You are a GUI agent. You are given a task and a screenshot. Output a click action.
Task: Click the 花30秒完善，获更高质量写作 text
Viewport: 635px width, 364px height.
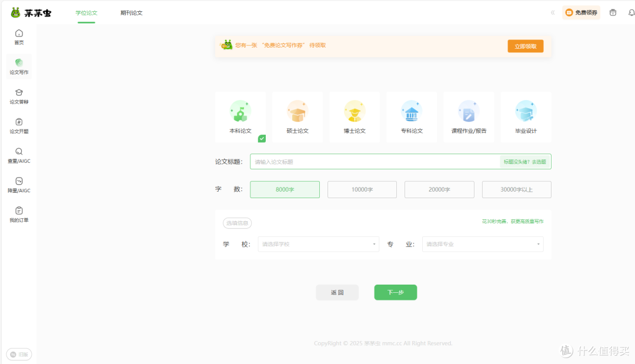[x=513, y=222]
